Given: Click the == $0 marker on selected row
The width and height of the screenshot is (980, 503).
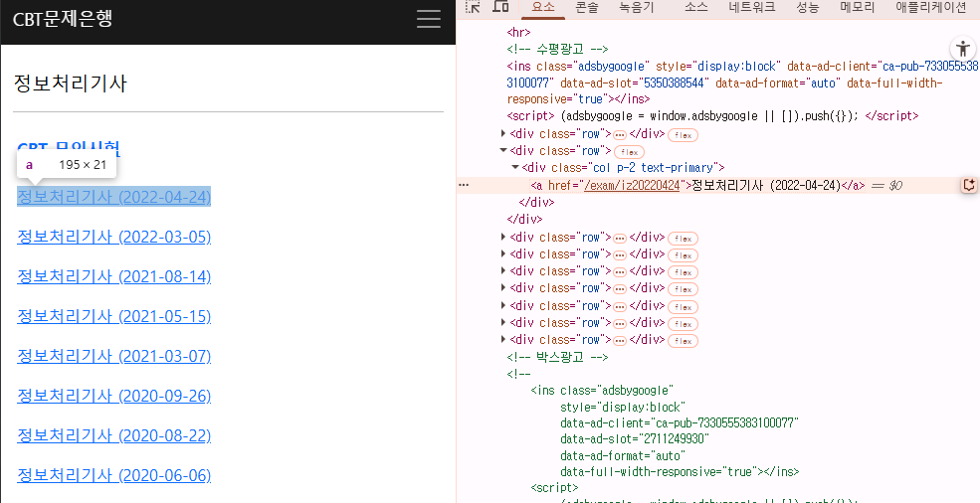Looking at the screenshot, I should pyautogui.click(x=886, y=185).
